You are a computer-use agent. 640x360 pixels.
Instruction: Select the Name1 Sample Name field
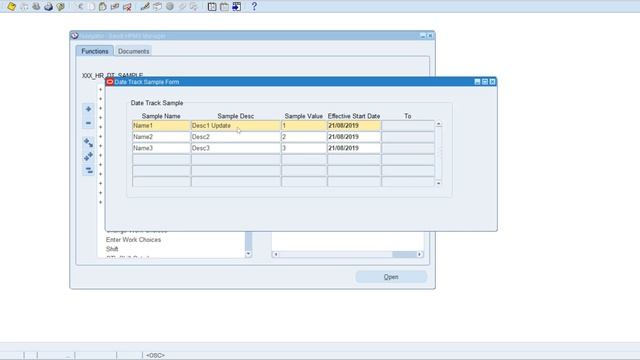coord(161,126)
